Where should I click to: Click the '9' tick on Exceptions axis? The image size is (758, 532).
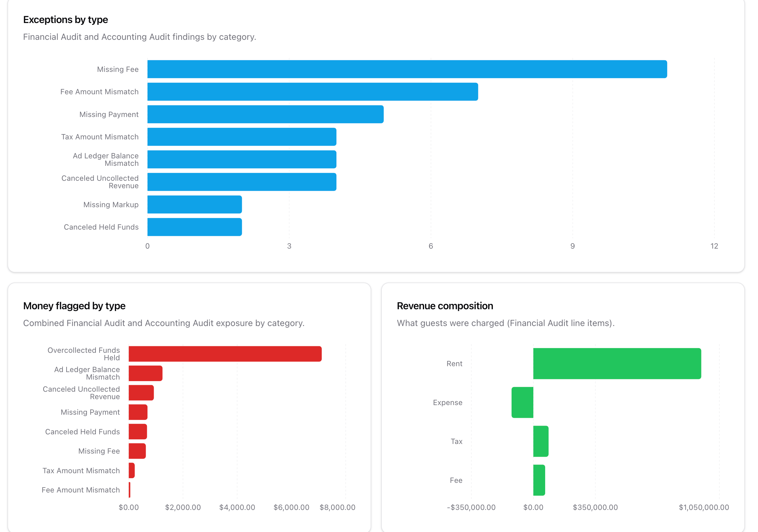pos(573,246)
